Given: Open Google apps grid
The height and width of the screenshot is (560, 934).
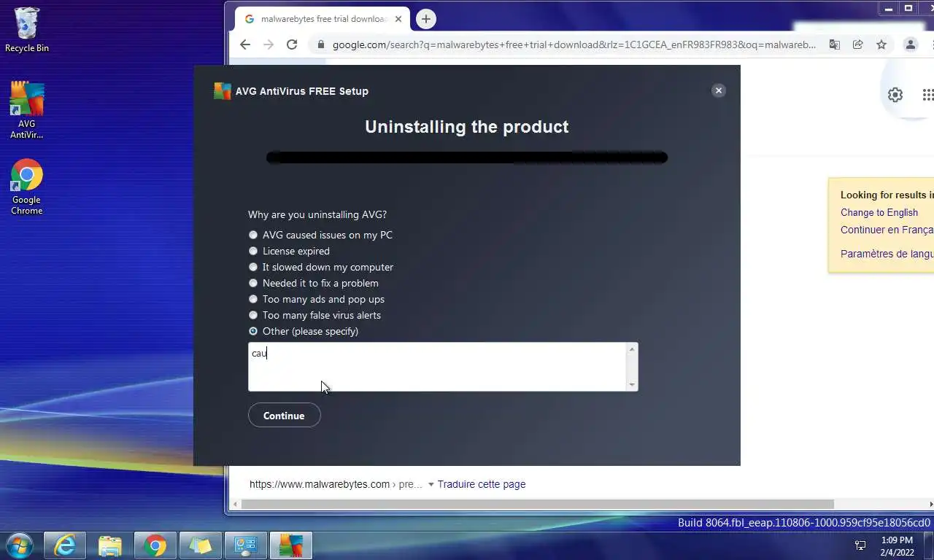Looking at the screenshot, I should tap(927, 95).
